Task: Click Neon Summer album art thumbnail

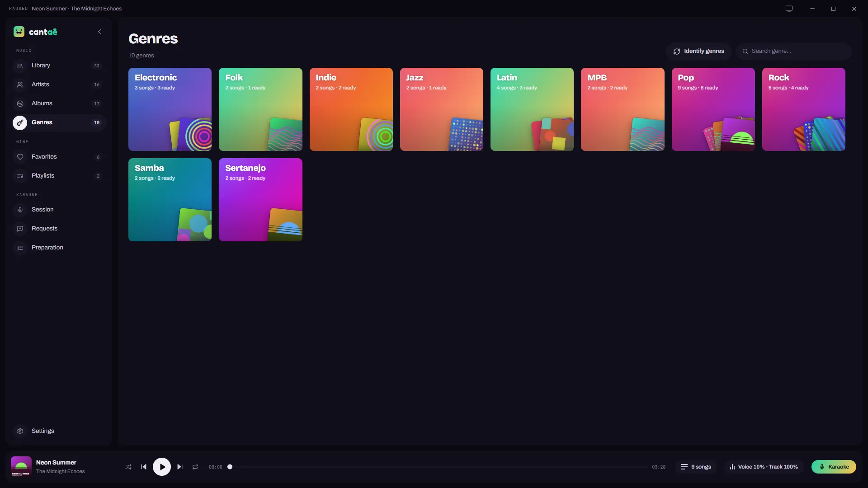Action: click(x=21, y=467)
